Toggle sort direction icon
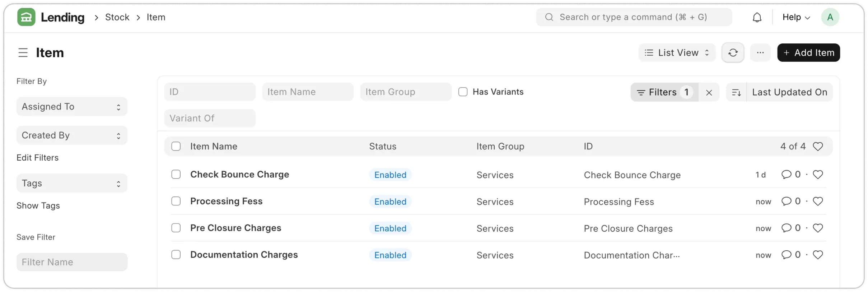The width and height of the screenshot is (868, 292). (736, 93)
